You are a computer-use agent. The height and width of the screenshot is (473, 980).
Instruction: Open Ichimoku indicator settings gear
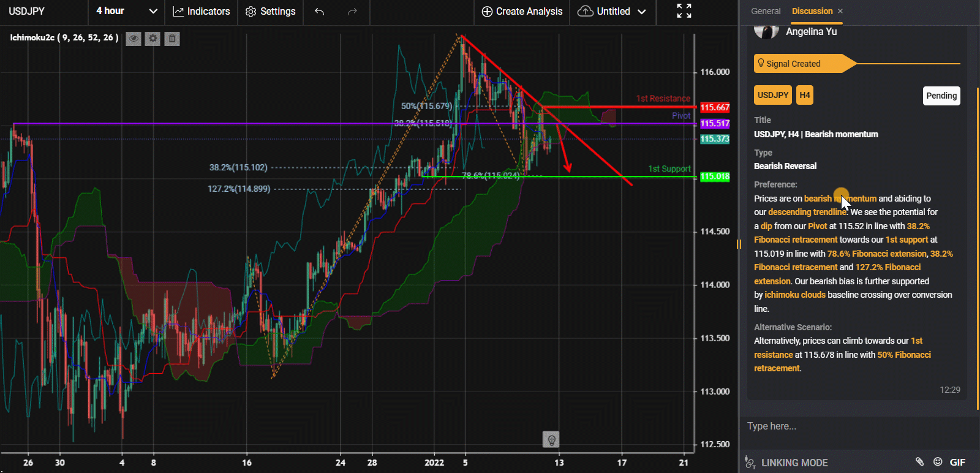[x=153, y=39]
